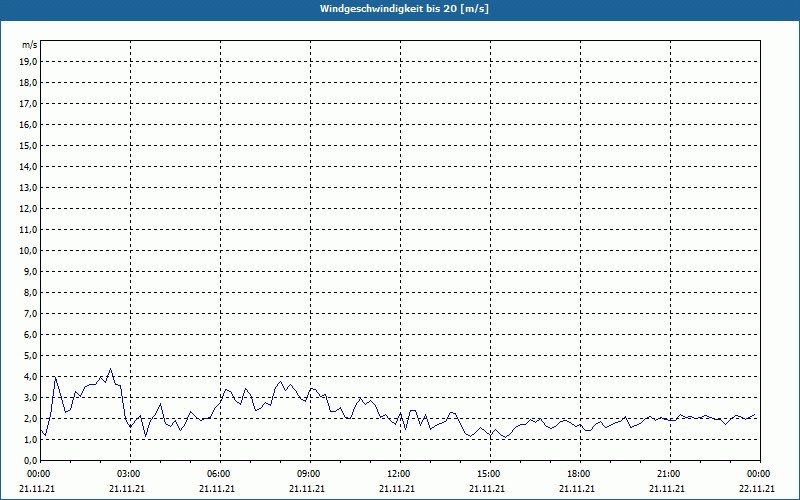Select the '3,0' y-axis label

tap(30, 397)
